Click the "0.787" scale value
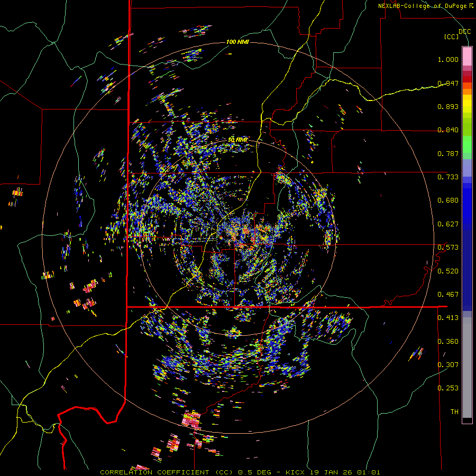476x476 pixels. tap(448, 153)
